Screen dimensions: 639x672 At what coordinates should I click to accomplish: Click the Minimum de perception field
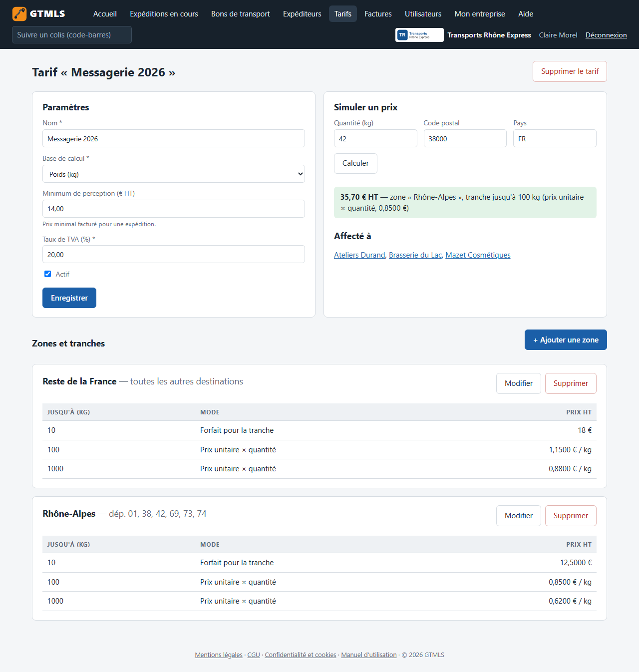[x=174, y=209]
